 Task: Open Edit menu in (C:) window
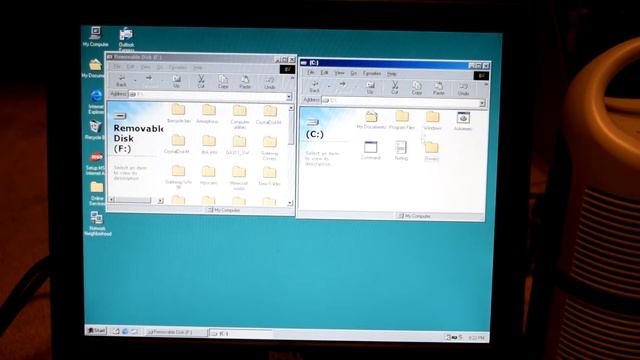324,73
